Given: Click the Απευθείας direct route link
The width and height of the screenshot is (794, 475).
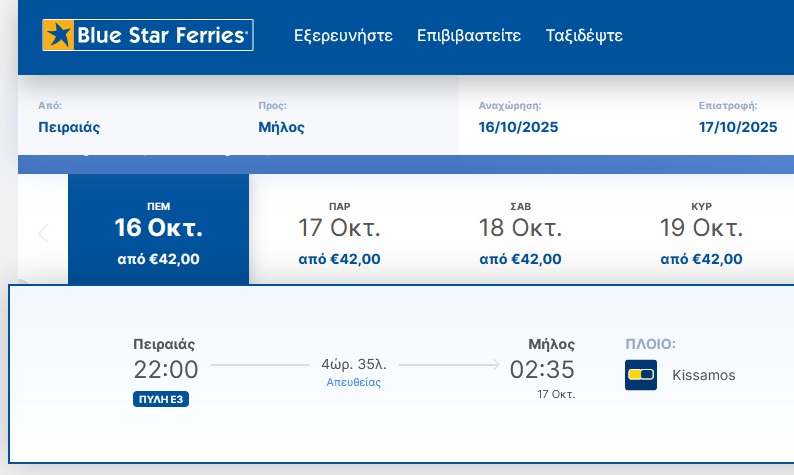Looking at the screenshot, I should tap(354, 382).
